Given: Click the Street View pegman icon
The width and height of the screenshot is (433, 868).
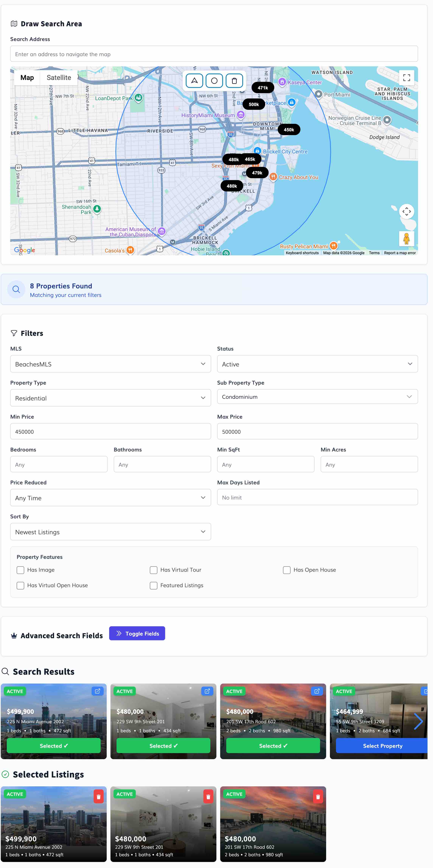Looking at the screenshot, I should pyautogui.click(x=406, y=238).
